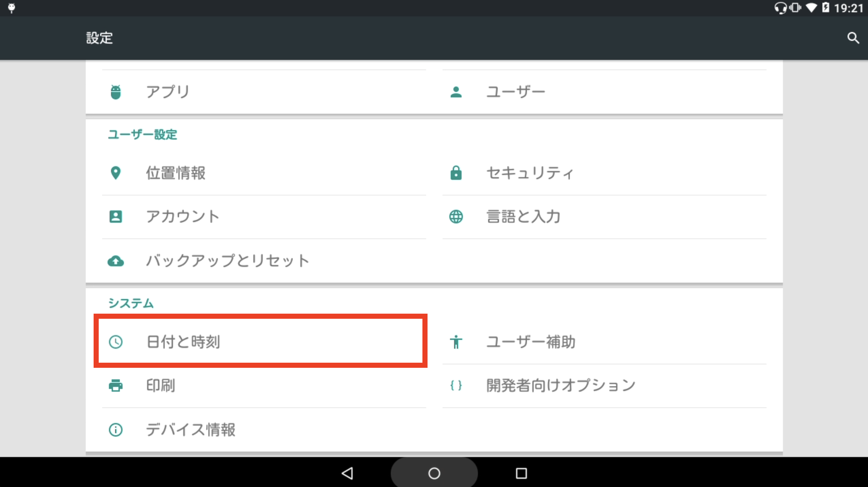The width and height of the screenshot is (868, 487).
Task: Tap the clock date and time icon
Action: click(116, 342)
